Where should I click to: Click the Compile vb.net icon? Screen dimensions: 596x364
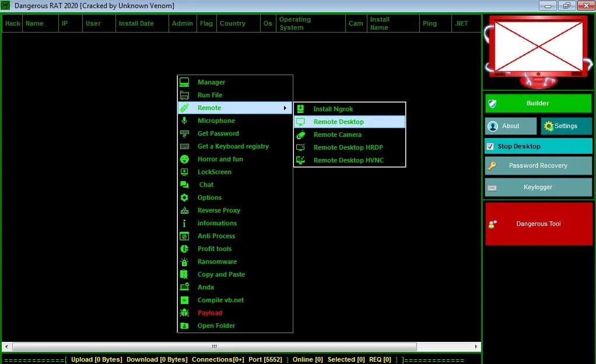(x=184, y=300)
